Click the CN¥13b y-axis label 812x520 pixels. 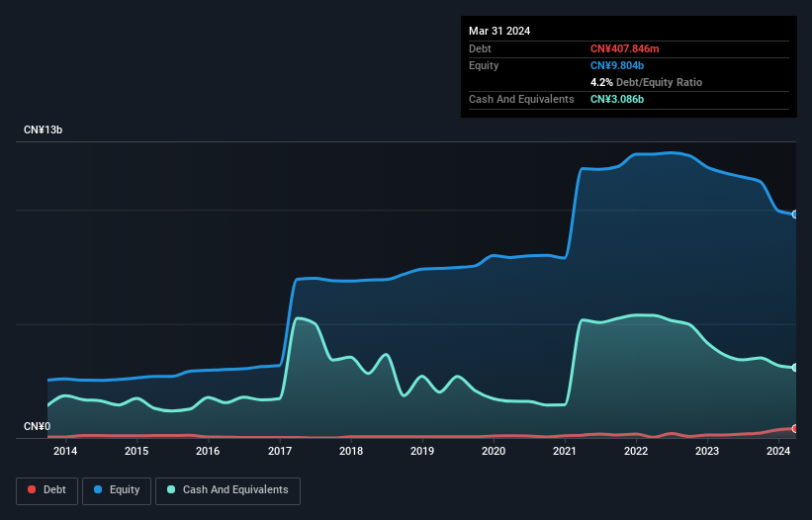tap(43, 130)
